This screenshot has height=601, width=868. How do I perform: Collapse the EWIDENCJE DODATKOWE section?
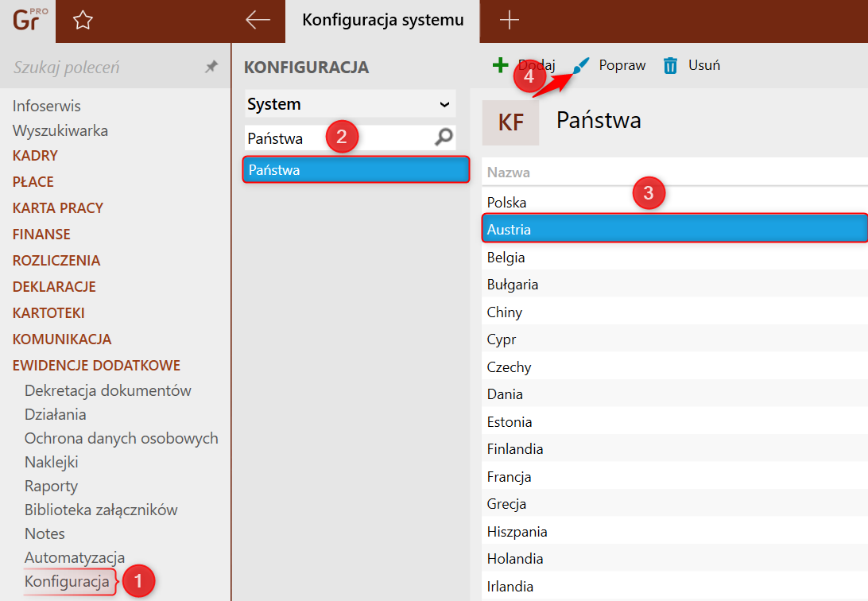(x=96, y=365)
